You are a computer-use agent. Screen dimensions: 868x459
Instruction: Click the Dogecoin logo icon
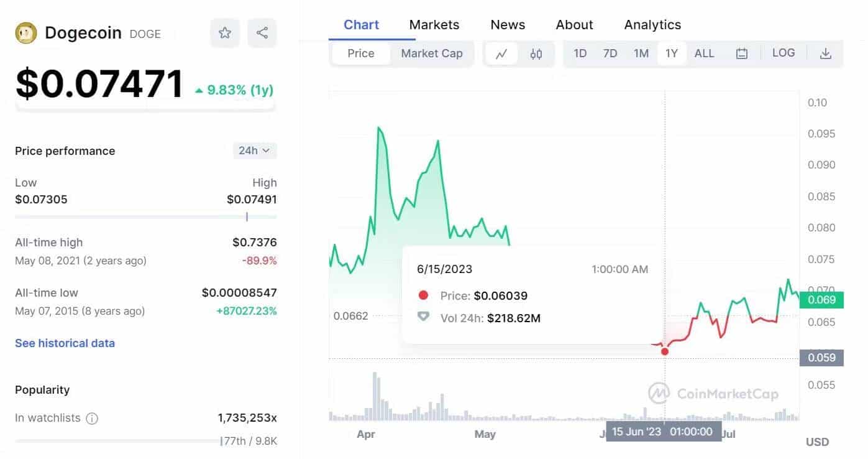[26, 33]
